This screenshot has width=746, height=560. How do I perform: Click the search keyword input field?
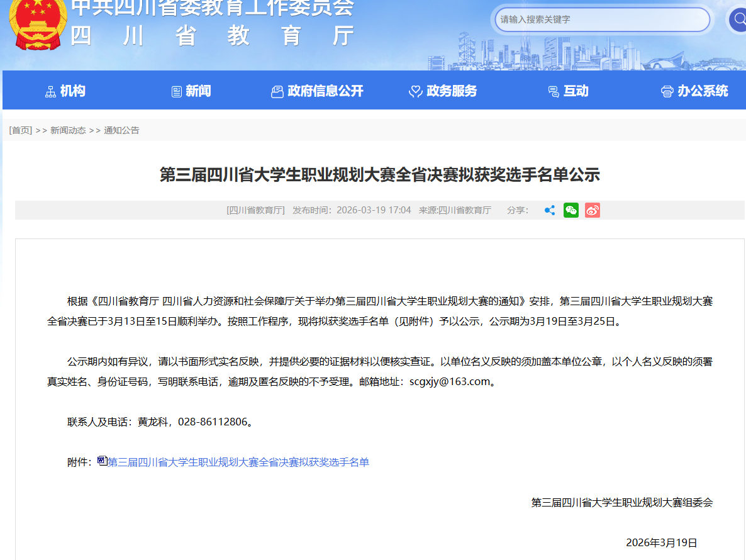point(601,20)
